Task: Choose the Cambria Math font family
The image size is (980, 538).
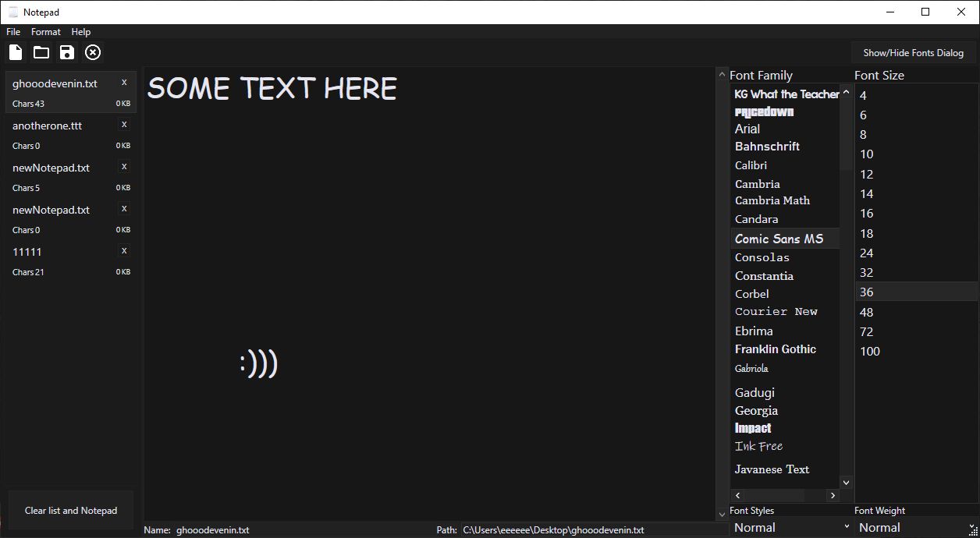Action: point(785,200)
